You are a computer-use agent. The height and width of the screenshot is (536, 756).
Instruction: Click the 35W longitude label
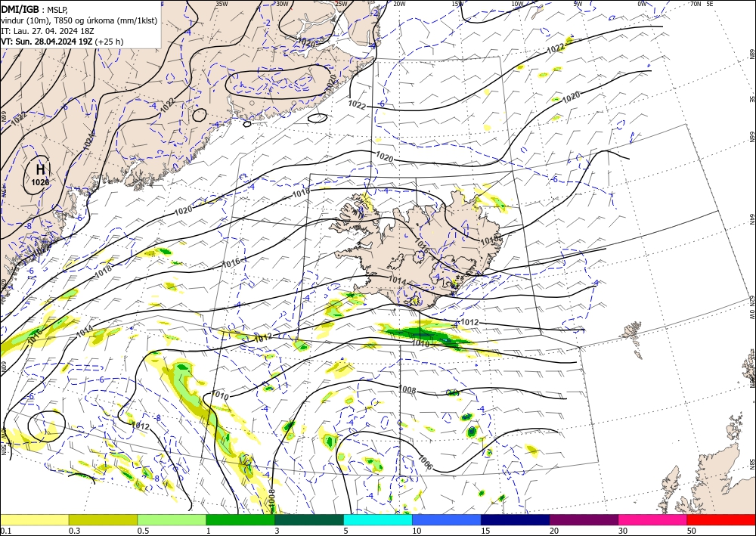coord(222,4)
